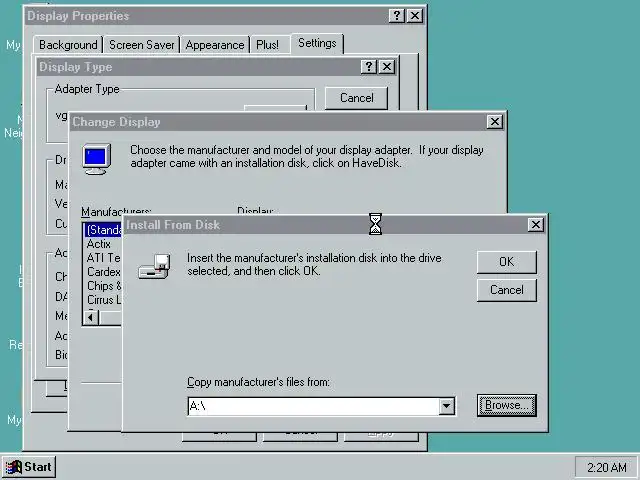The height and width of the screenshot is (480, 640).
Task: Close the Change Display window
Action: pyautogui.click(x=495, y=122)
